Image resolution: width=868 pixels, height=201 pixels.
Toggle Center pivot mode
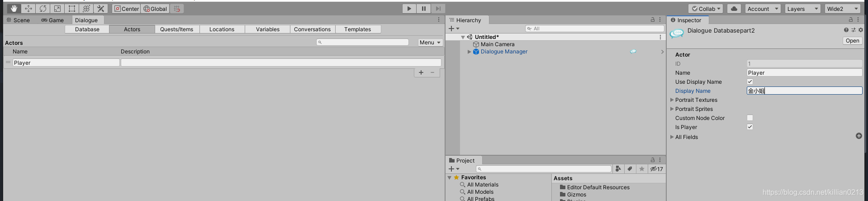tap(127, 9)
